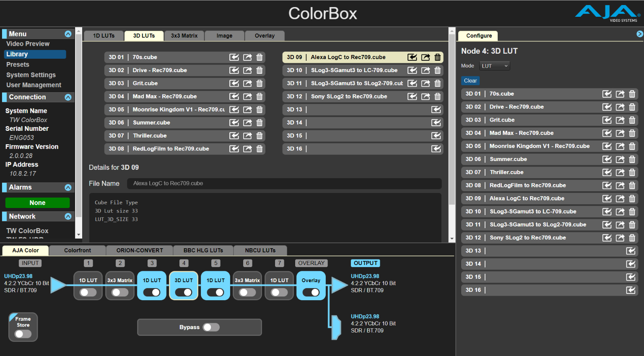Image resolution: width=644 pixels, height=356 pixels.
Task: Collapse the Alarms section
Action: 69,187
